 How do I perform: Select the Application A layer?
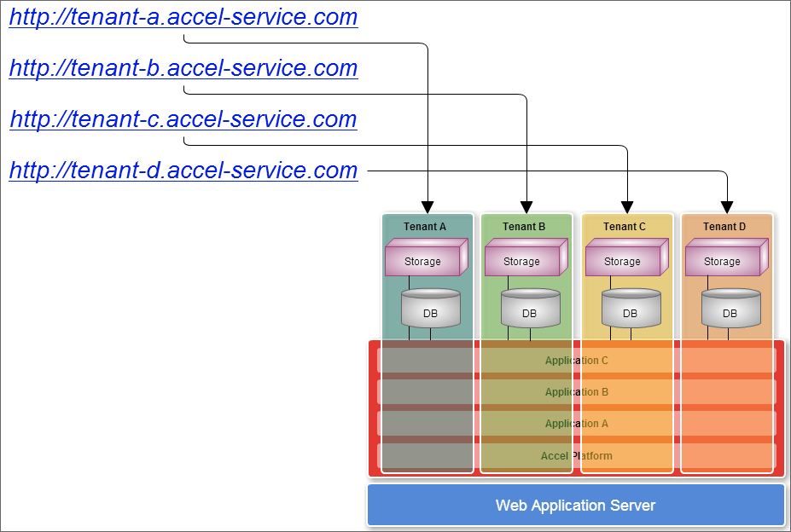click(576, 423)
